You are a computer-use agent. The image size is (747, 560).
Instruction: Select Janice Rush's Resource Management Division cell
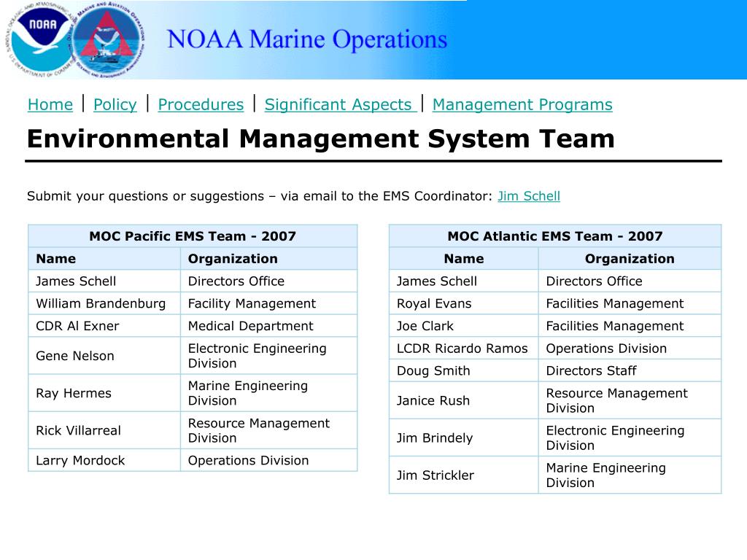point(630,400)
